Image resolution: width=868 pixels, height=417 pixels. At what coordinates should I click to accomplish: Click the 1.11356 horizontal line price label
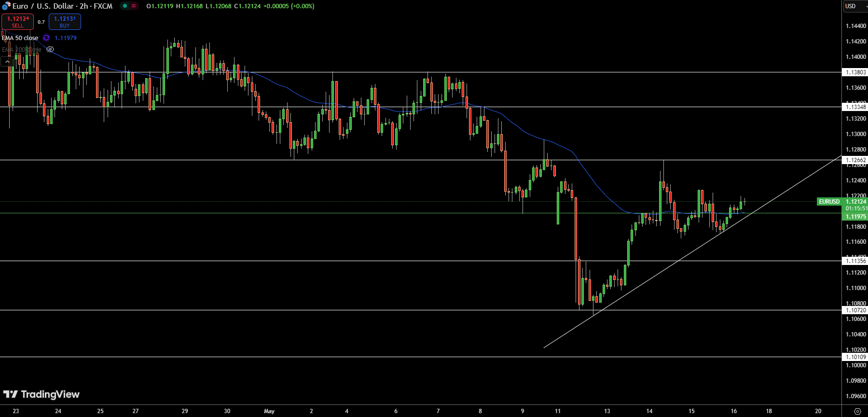[855, 261]
